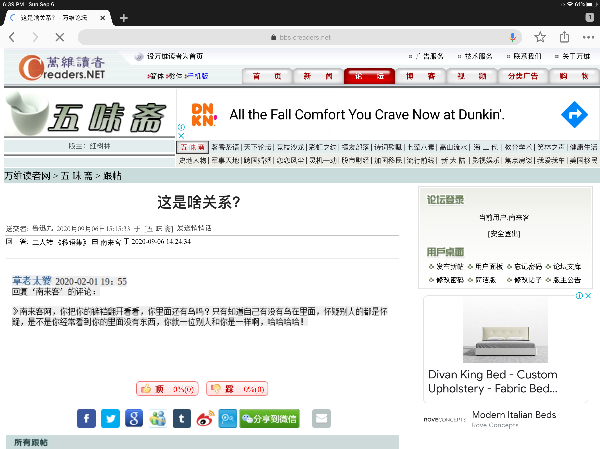600x449 pixels.
Task: Share post via the Twitter icon
Action: tap(110, 418)
